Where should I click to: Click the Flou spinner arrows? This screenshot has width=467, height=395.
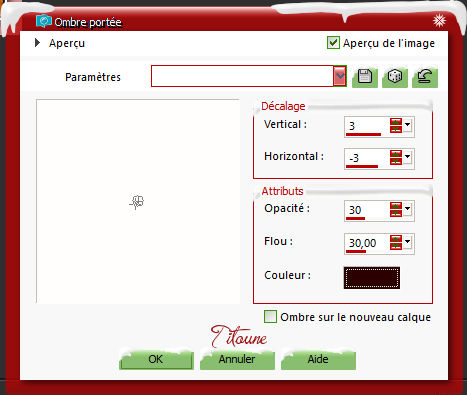tap(396, 242)
